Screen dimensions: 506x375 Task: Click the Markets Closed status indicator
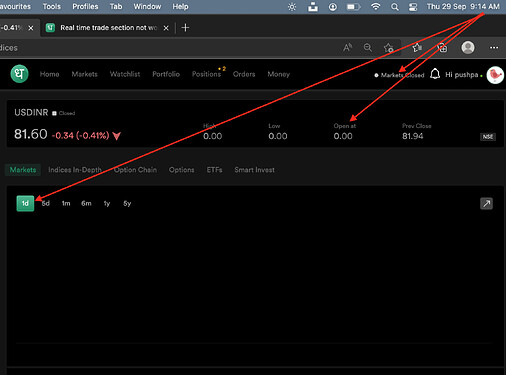[x=399, y=75]
